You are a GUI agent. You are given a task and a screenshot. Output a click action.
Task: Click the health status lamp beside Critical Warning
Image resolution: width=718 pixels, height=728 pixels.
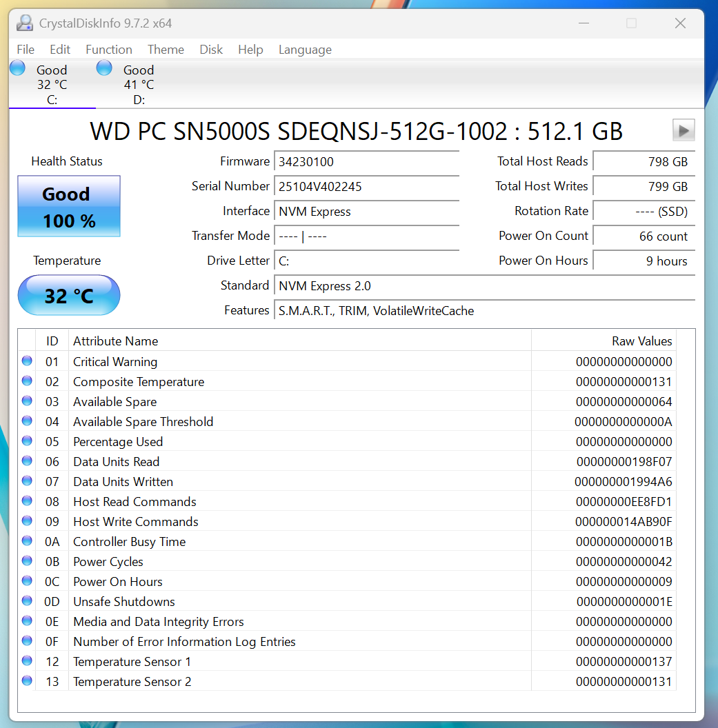click(26, 361)
